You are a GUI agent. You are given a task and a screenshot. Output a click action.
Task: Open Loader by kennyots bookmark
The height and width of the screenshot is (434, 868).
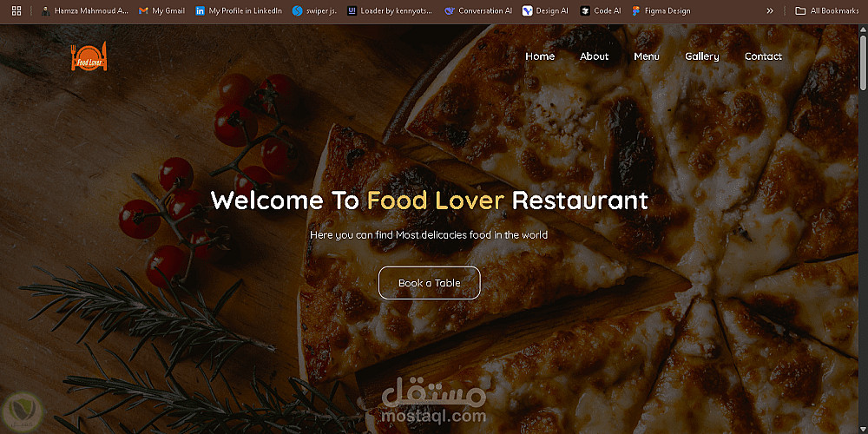(x=390, y=10)
